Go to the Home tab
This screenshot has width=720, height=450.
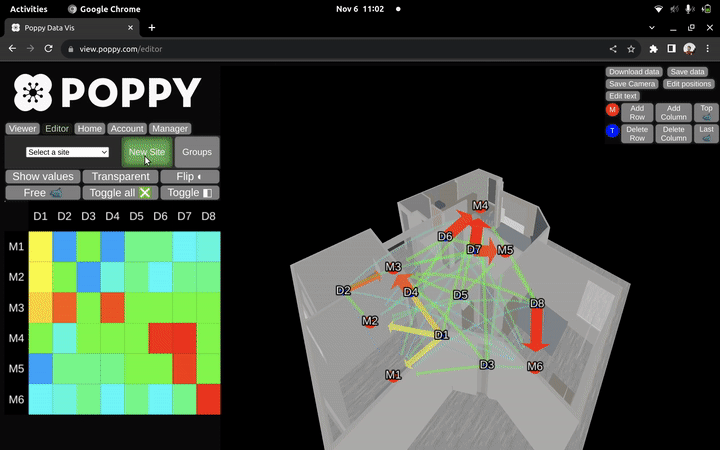click(x=90, y=129)
